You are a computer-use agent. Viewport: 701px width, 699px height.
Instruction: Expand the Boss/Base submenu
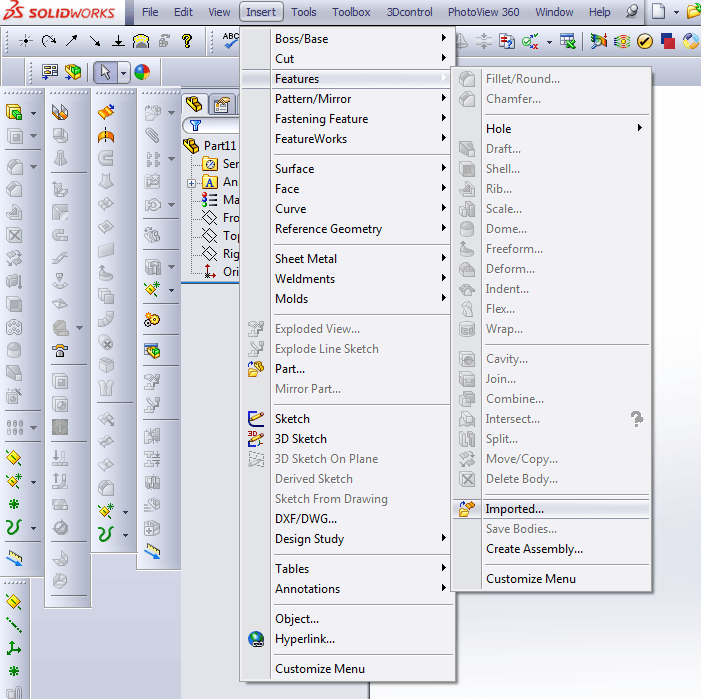pos(346,39)
